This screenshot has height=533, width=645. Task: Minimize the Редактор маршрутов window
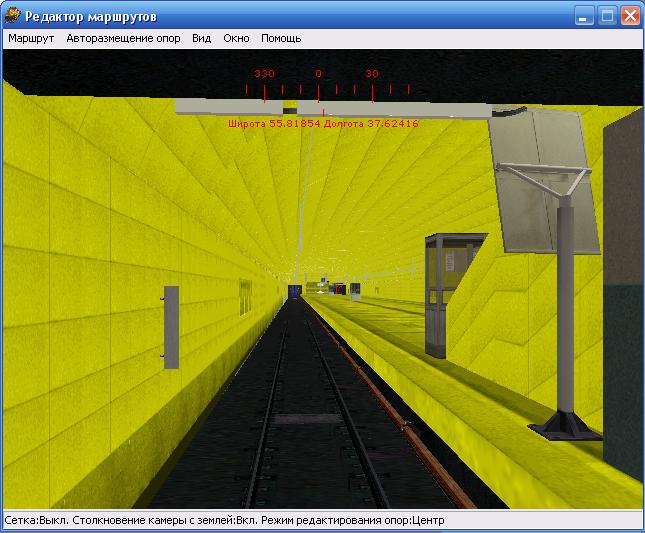584,16
